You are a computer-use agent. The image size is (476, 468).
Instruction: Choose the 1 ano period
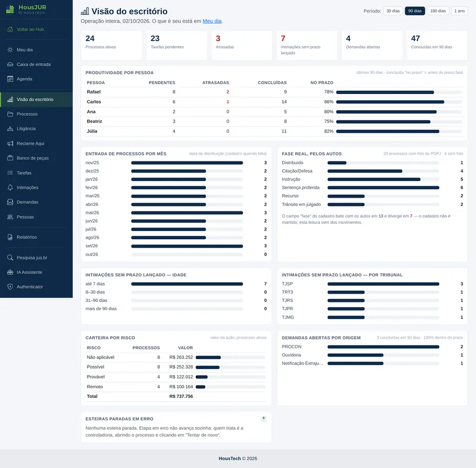click(x=459, y=11)
